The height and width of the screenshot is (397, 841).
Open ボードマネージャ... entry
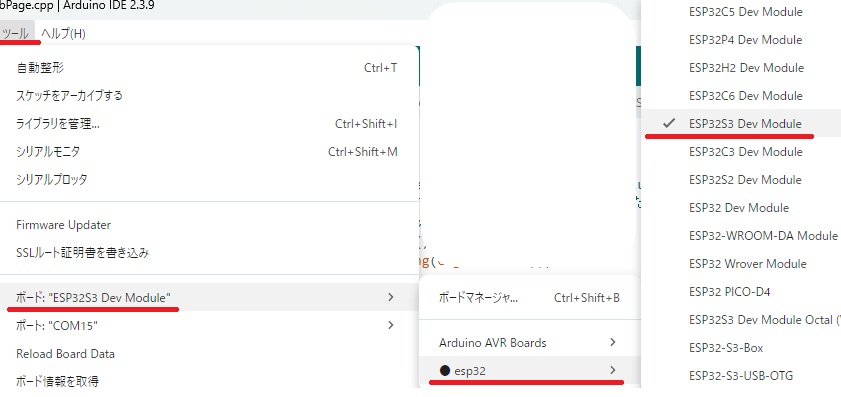(x=529, y=297)
